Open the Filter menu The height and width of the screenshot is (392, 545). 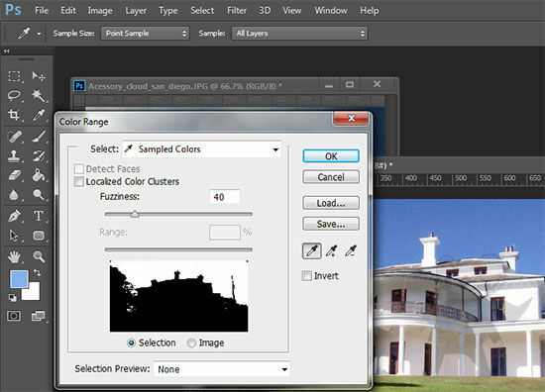[237, 11]
